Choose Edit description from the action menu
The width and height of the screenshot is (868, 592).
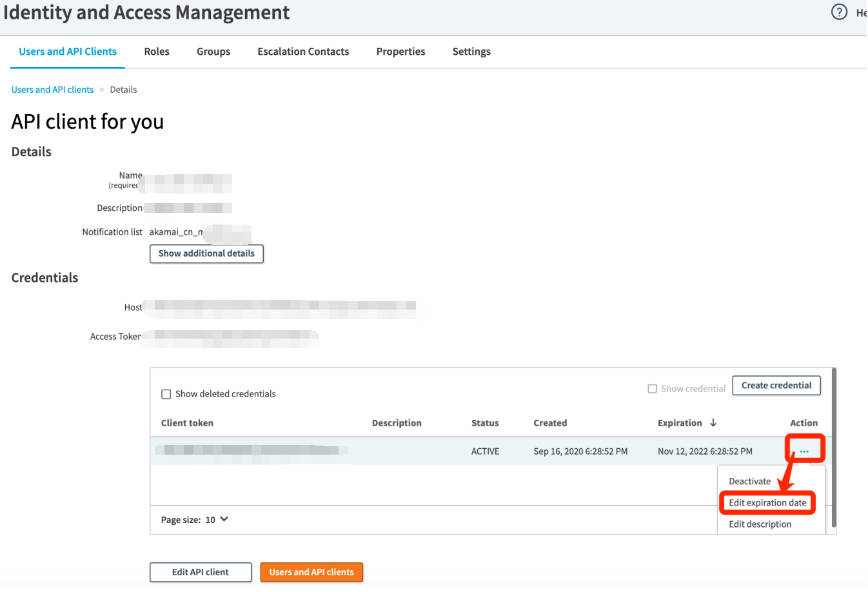[x=760, y=524]
